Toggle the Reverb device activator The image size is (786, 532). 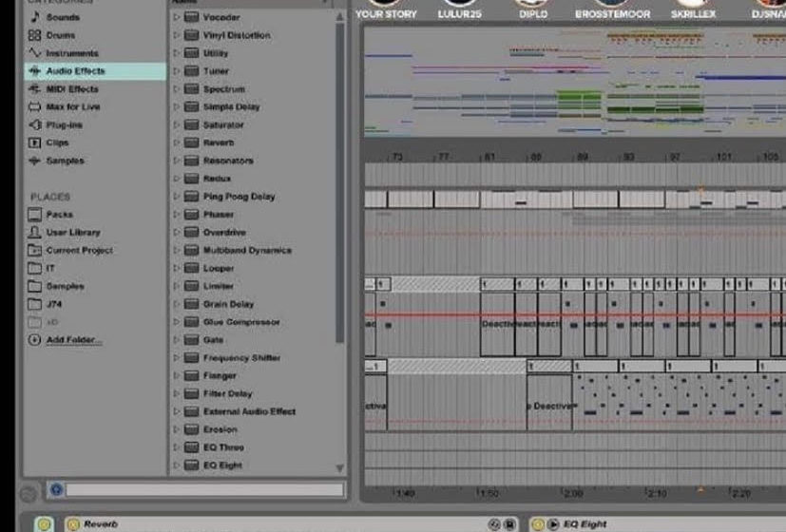[72, 524]
